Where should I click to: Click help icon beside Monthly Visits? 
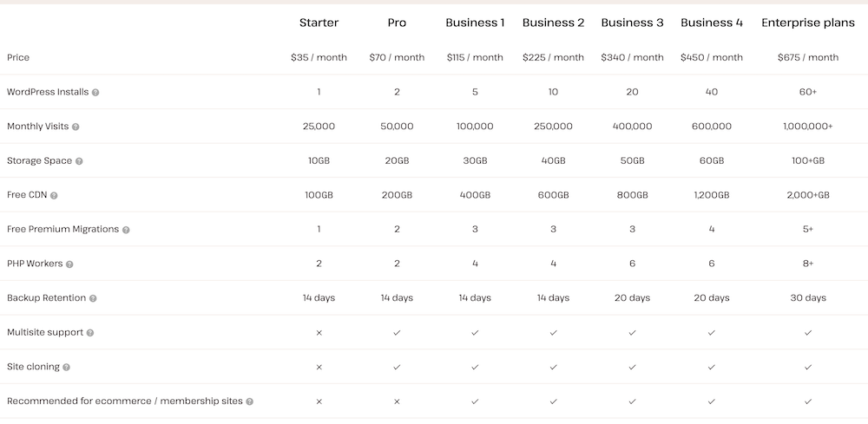click(x=76, y=127)
